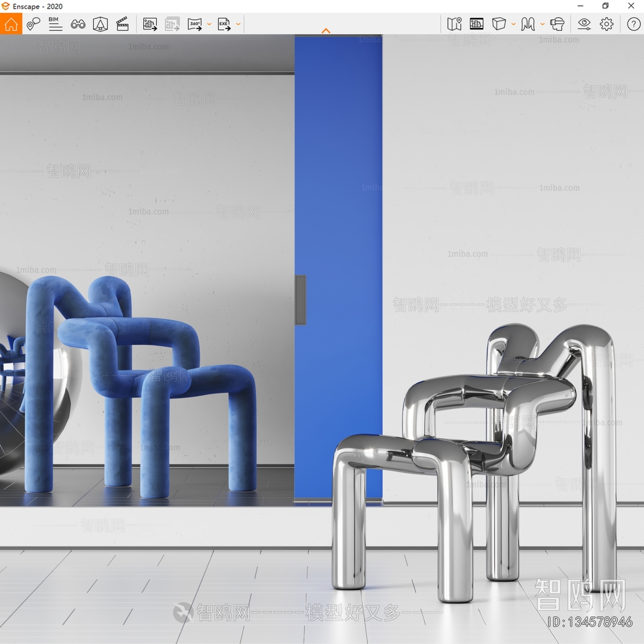The width and height of the screenshot is (644, 644).
Task: Expand view cube projection dropdown
Action: click(513, 24)
